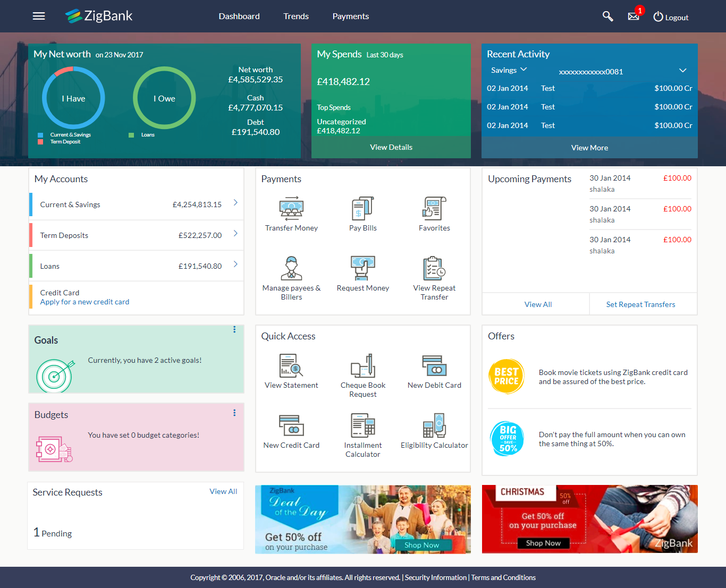
Task: Open the Cheque Book Request icon
Action: click(363, 365)
